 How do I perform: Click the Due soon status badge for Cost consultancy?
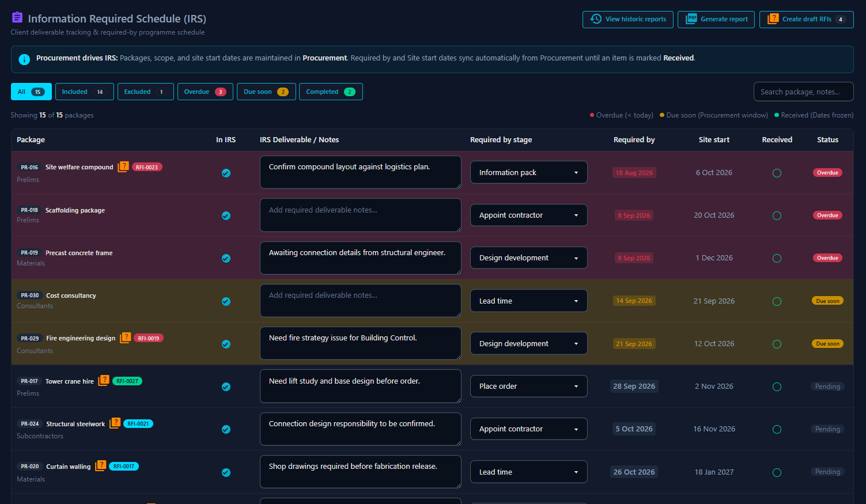(x=827, y=301)
